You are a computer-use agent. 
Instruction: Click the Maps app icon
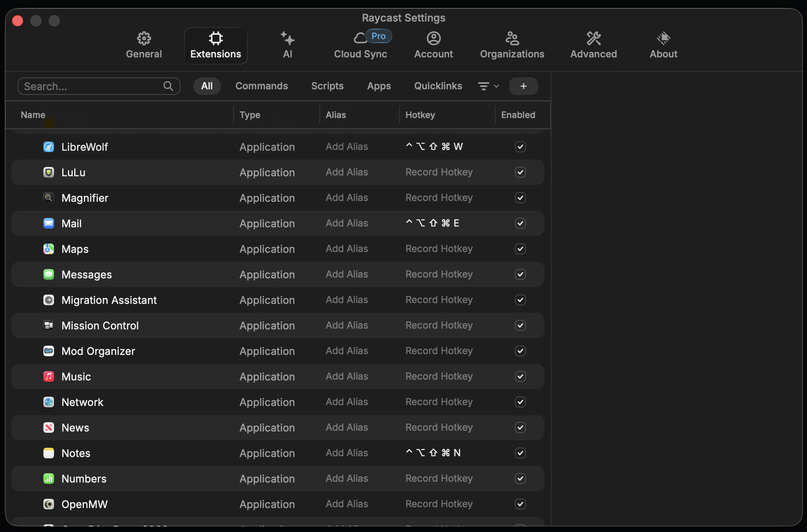click(x=49, y=249)
